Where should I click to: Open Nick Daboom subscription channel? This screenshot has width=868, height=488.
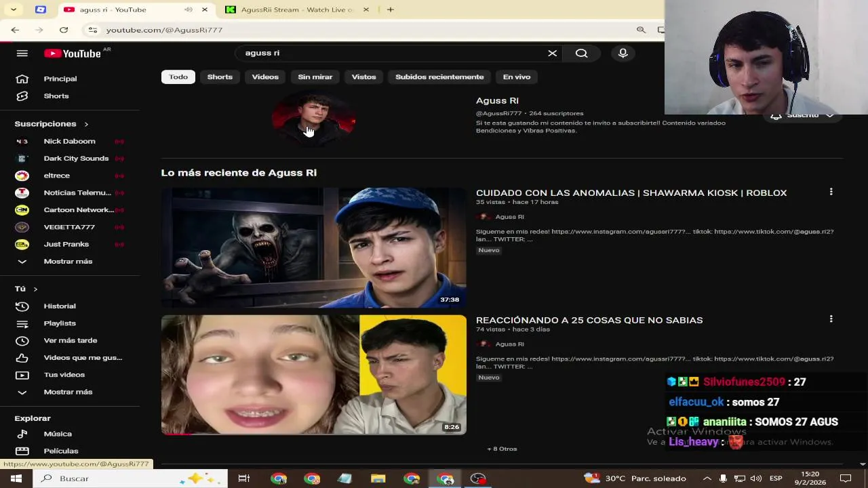point(70,141)
